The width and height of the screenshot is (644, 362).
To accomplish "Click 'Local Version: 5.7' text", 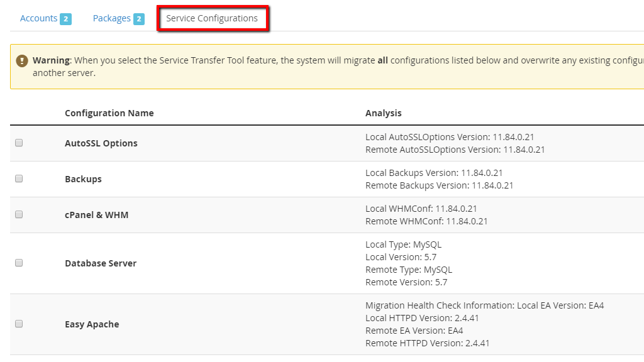I will click(401, 257).
